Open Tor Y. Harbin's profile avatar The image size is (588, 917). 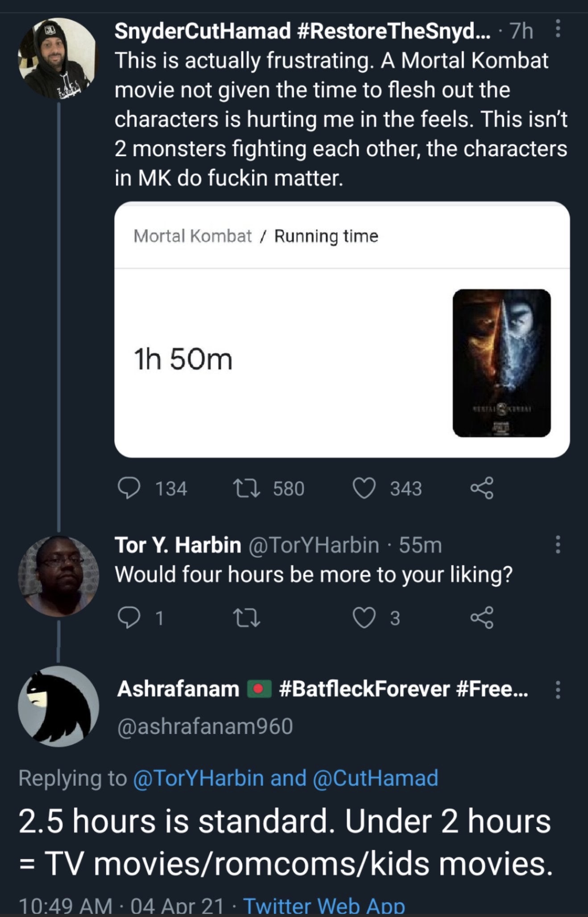pos(58,576)
